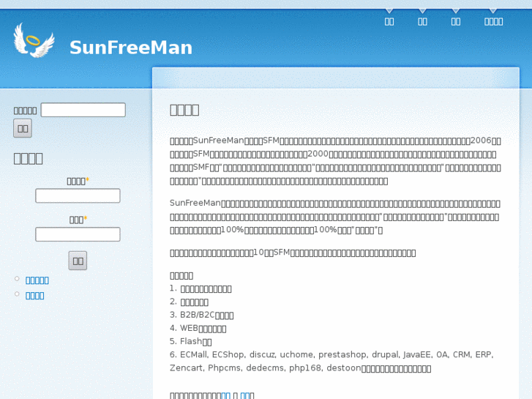
Task: Open the second top navigation menu item
Action: pyautogui.click(x=422, y=22)
